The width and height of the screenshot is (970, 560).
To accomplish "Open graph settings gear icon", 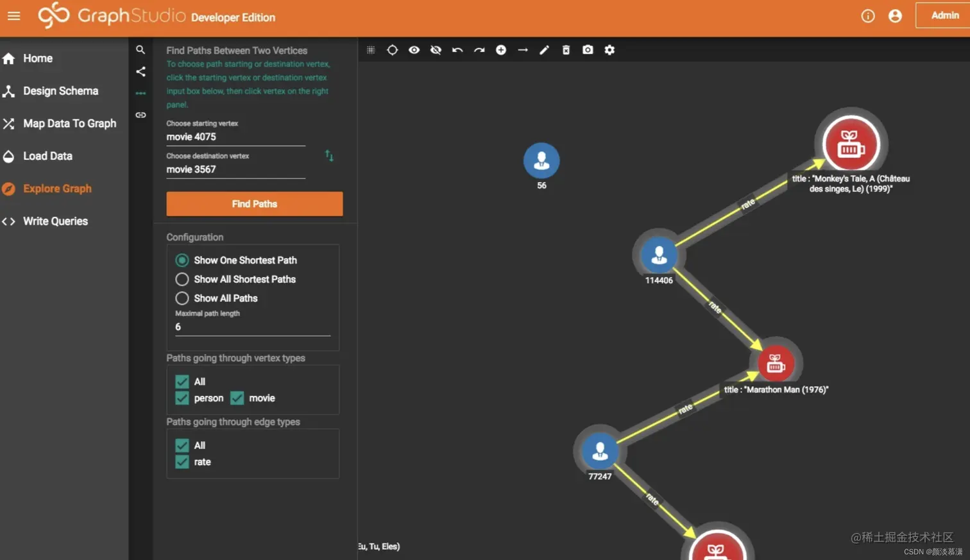I will pyautogui.click(x=609, y=50).
